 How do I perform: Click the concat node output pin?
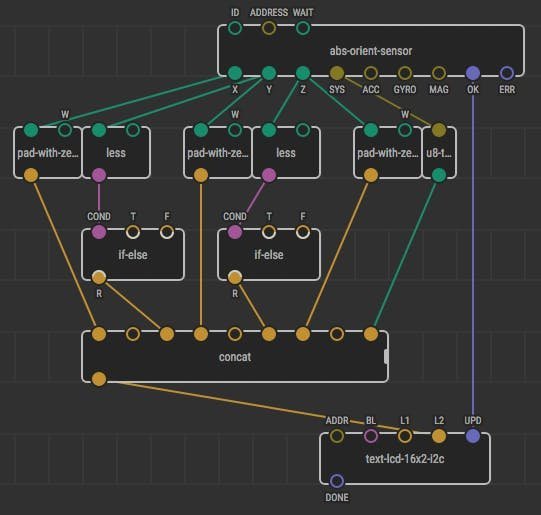99,379
